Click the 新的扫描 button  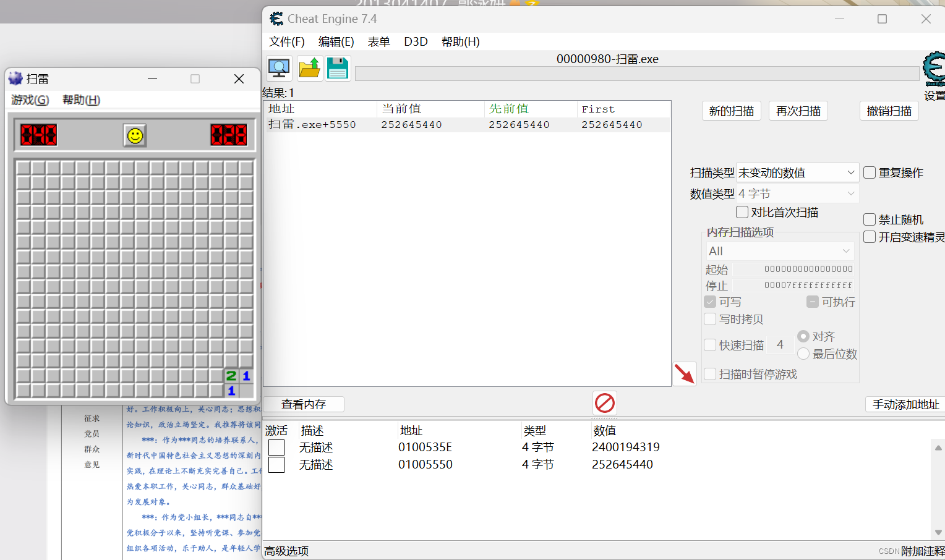(732, 111)
